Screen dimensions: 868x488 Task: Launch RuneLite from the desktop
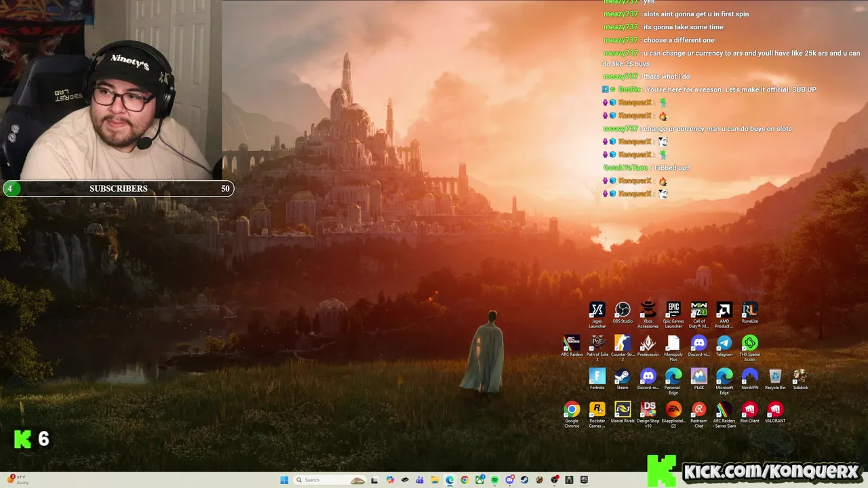(749, 312)
